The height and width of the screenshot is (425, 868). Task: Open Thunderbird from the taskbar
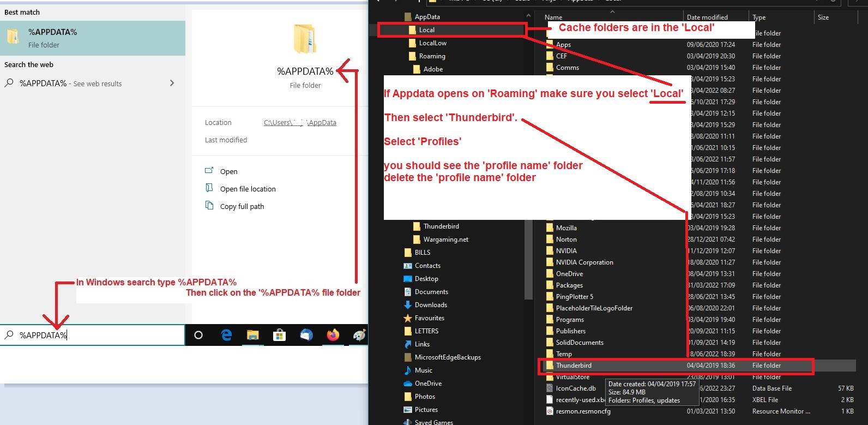click(x=306, y=335)
